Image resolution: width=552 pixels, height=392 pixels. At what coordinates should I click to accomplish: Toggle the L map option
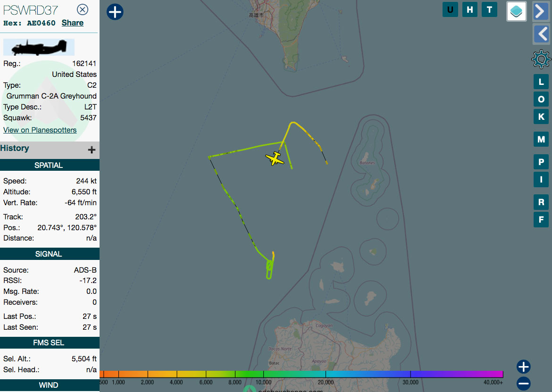[541, 82]
